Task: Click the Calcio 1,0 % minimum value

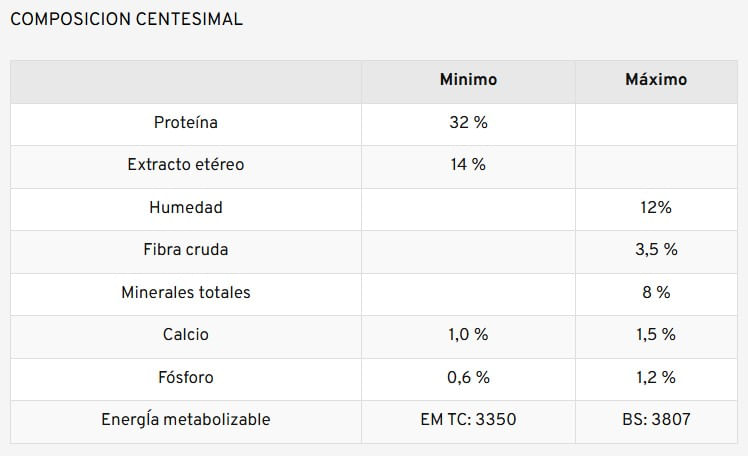Action: pos(468,335)
